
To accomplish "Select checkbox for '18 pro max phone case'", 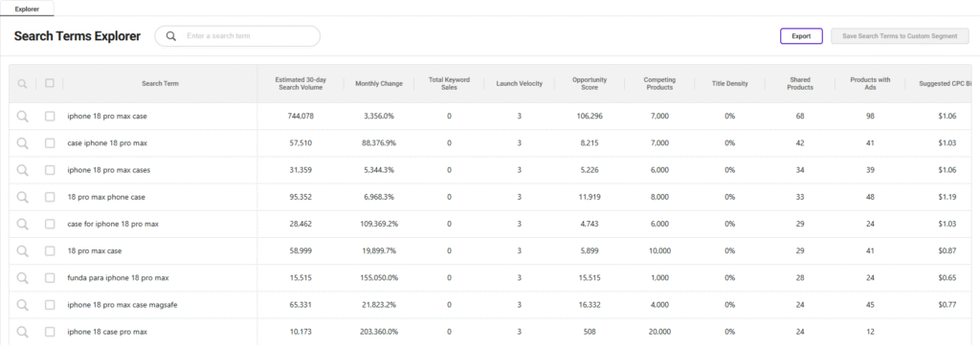I will point(50,197).
